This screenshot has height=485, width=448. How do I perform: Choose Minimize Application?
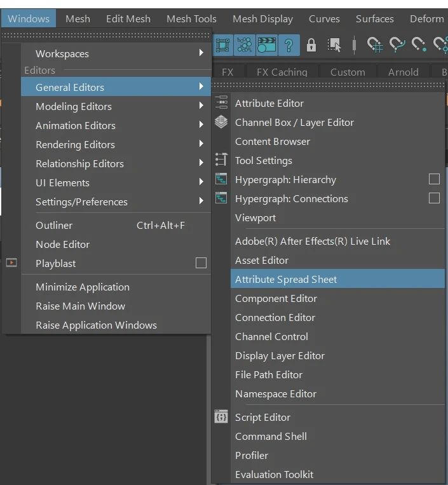(x=116, y=287)
